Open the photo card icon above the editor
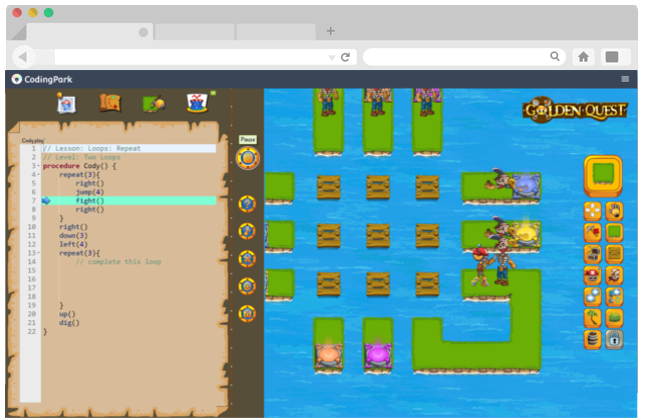Screen dimensions: 645x418 point(66,103)
